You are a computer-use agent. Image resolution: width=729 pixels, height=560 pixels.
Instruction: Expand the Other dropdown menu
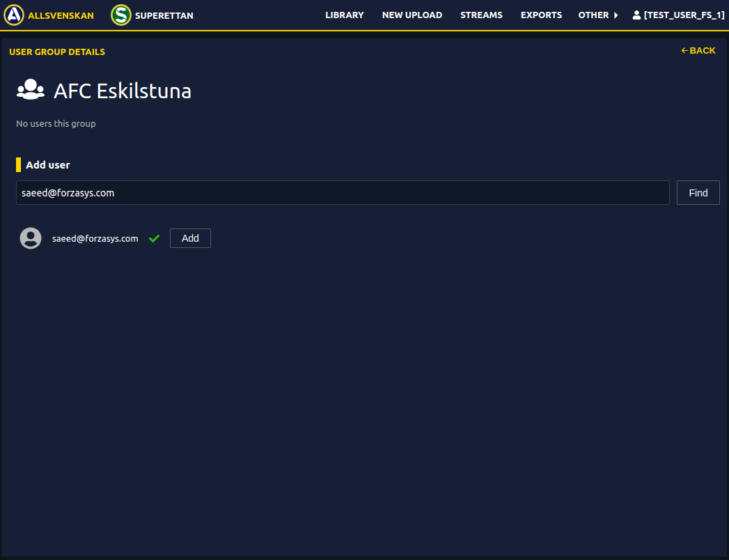coord(593,15)
